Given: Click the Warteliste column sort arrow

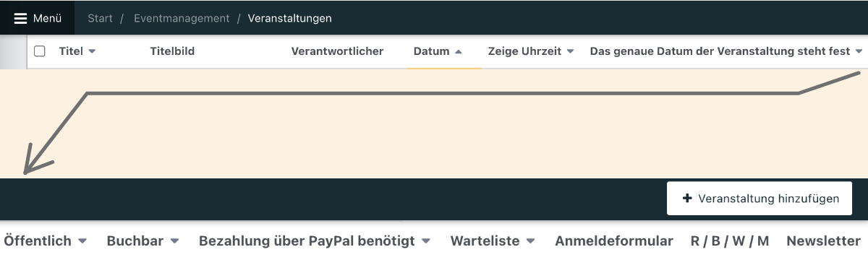Looking at the screenshot, I should [x=531, y=241].
